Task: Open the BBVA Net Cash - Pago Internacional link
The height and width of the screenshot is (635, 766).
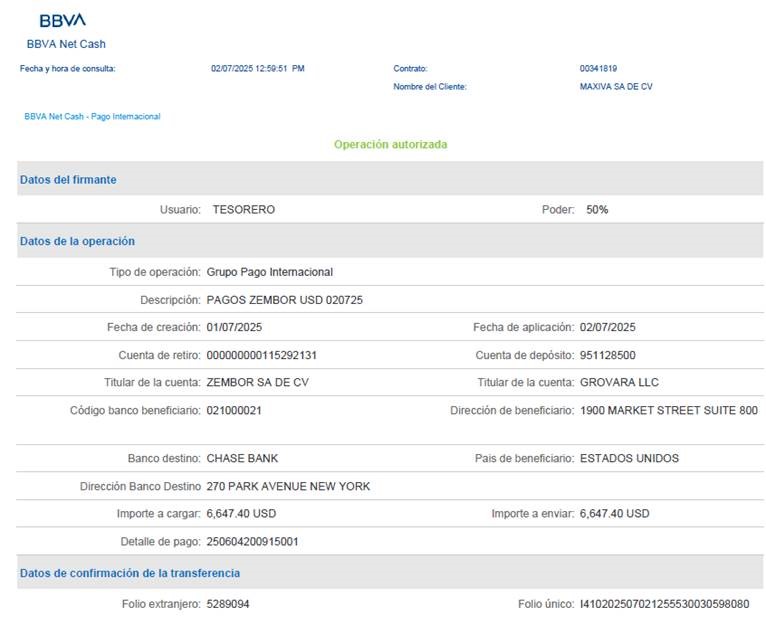Action: tap(92, 116)
